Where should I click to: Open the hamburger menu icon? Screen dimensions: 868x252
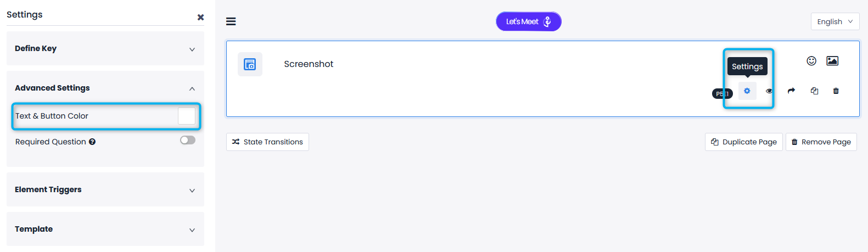tap(231, 21)
